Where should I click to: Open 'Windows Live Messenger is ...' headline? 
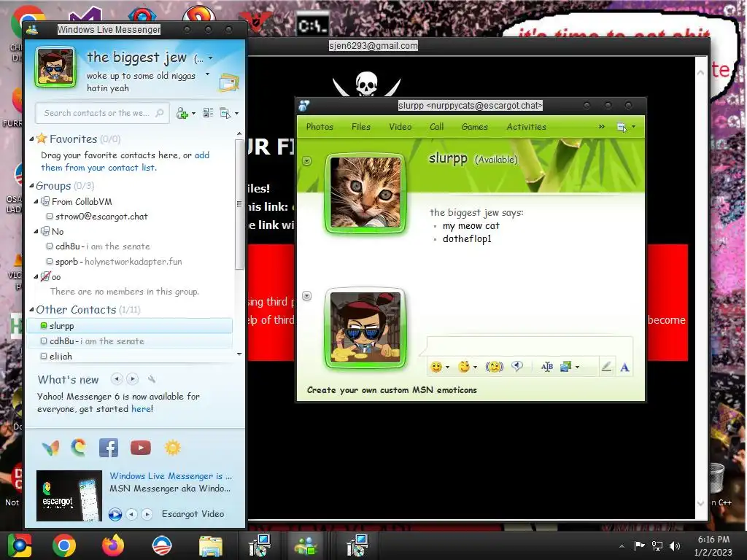(x=171, y=476)
